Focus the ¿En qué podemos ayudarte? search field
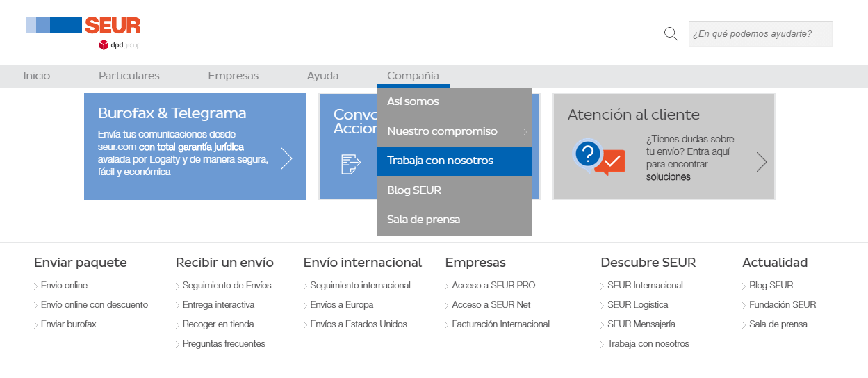Screen dimensions: 868x378 point(760,34)
